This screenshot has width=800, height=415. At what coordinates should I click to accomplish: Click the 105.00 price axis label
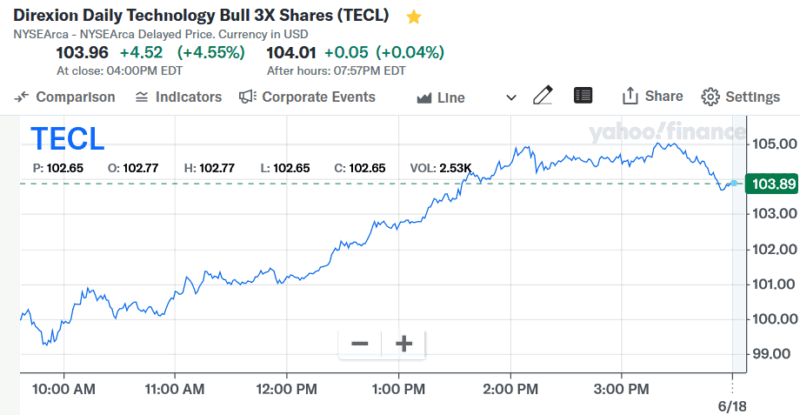(x=773, y=144)
